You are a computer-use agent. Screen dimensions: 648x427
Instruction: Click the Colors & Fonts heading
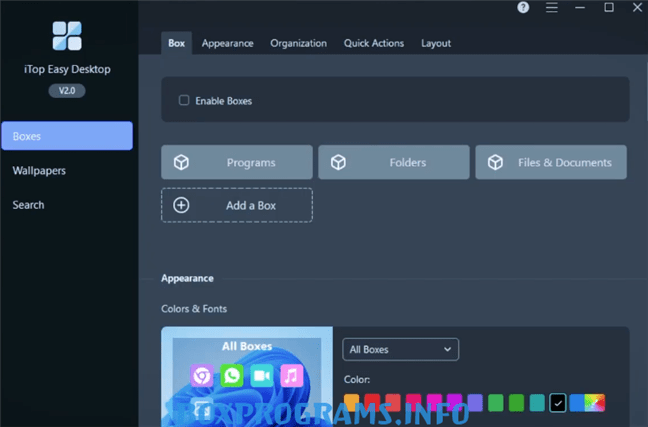[194, 309]
